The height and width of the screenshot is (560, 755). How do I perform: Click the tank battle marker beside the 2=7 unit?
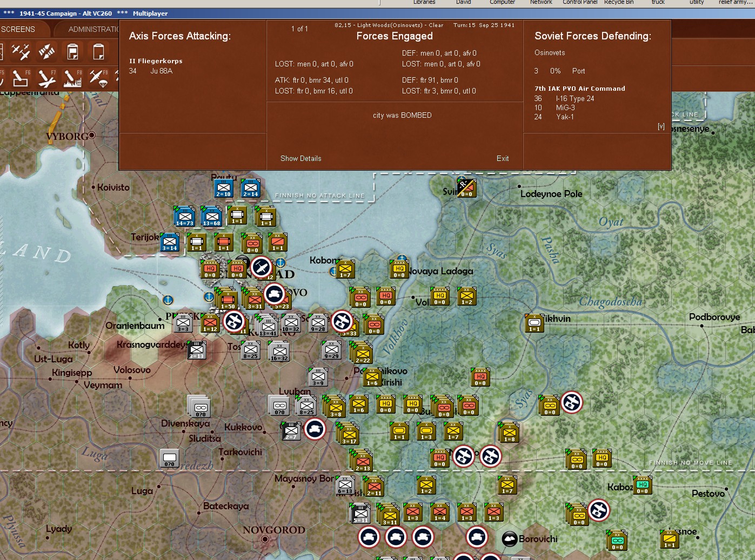click(x=315, y=429)
